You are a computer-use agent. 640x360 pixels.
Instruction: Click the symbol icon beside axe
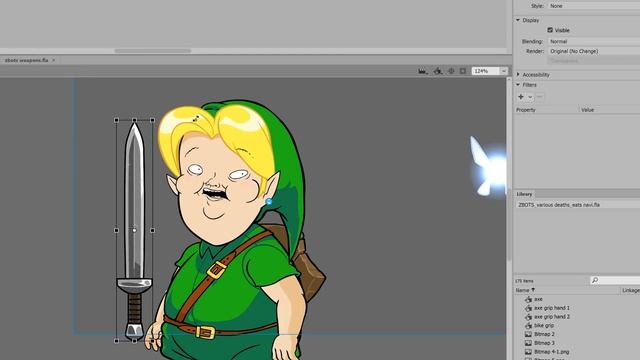528,299
